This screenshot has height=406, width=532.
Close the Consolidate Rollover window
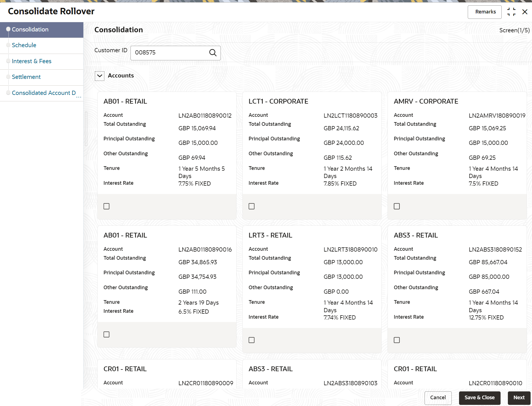(x=525, y=12)
